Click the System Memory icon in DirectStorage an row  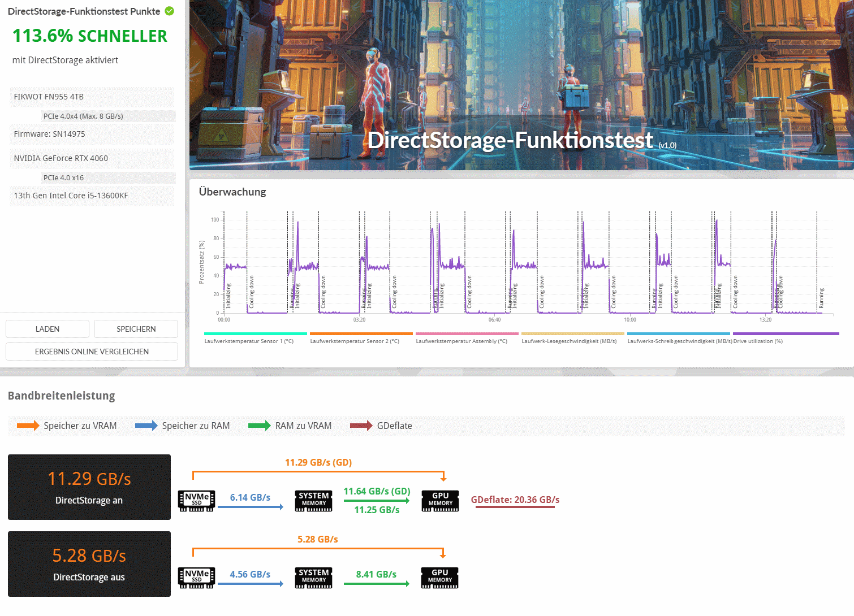tap(314, 501)
